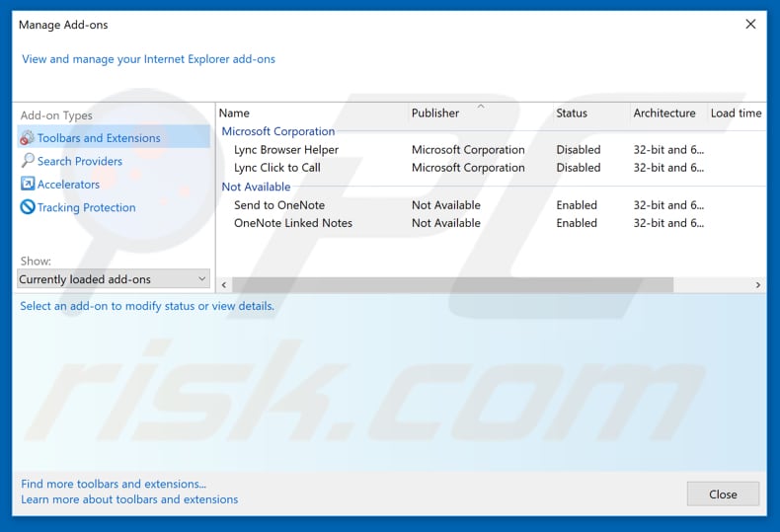Select the Lync Browser Helper add-on
Viewport: 780px width, 532px height.
click(286, 150)
